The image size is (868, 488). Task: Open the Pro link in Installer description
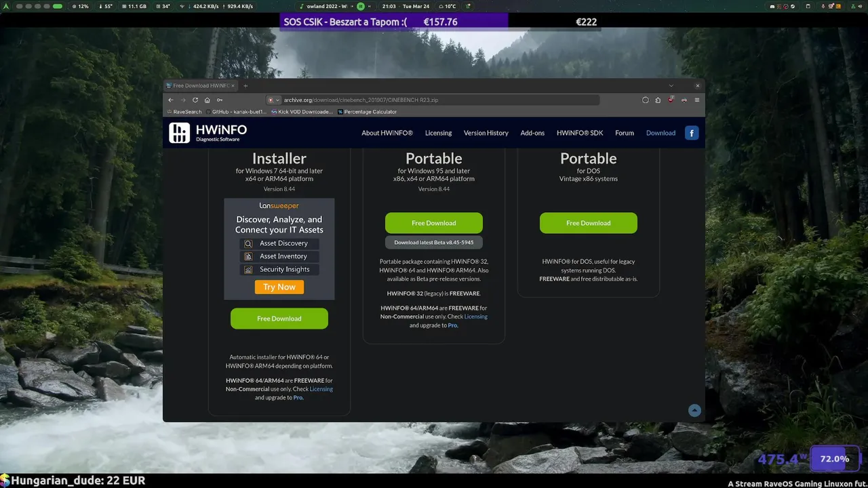298,398
